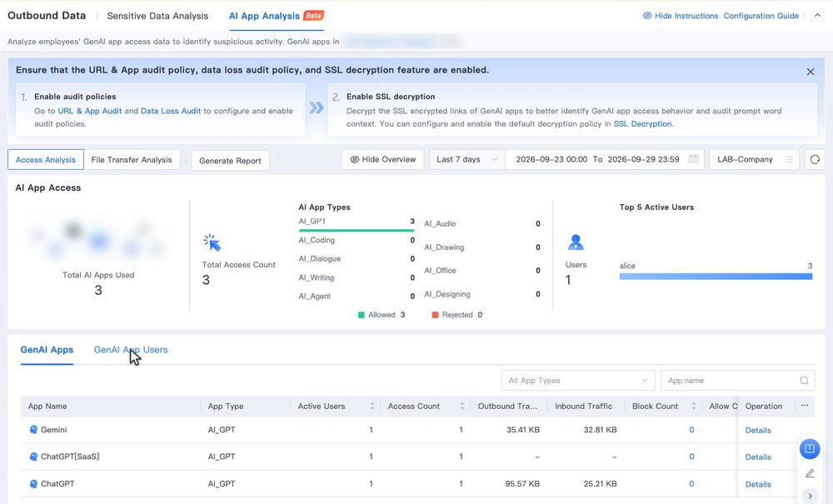
Task: Open the column settings ellipsis icon
Action: coord(805,406)
